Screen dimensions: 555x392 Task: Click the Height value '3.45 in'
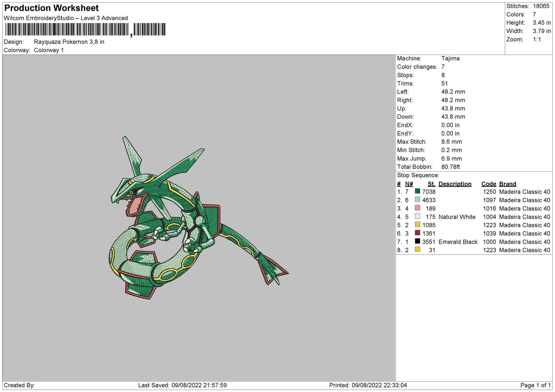[542, 23]
